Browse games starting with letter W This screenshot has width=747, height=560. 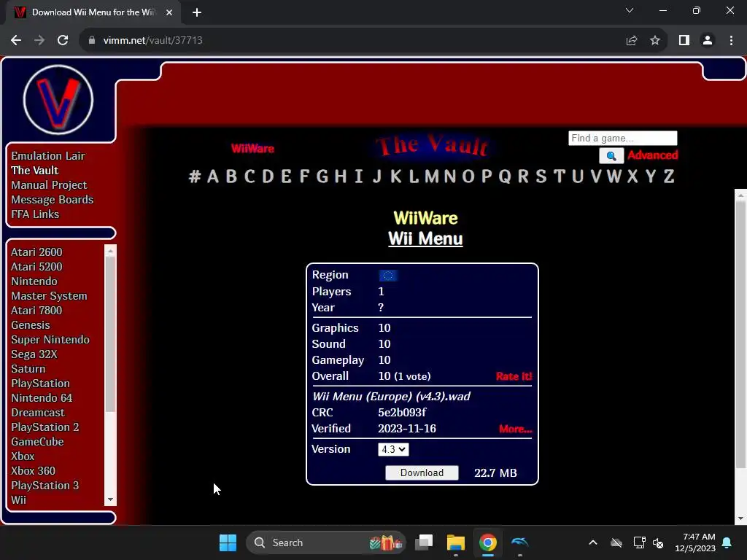[x=614, y=176]
